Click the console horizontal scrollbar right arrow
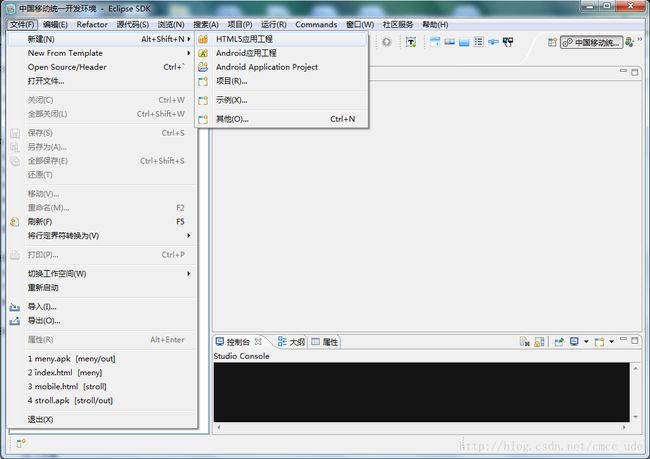Viewport: 650px width, 459px height. click(624, 427)
